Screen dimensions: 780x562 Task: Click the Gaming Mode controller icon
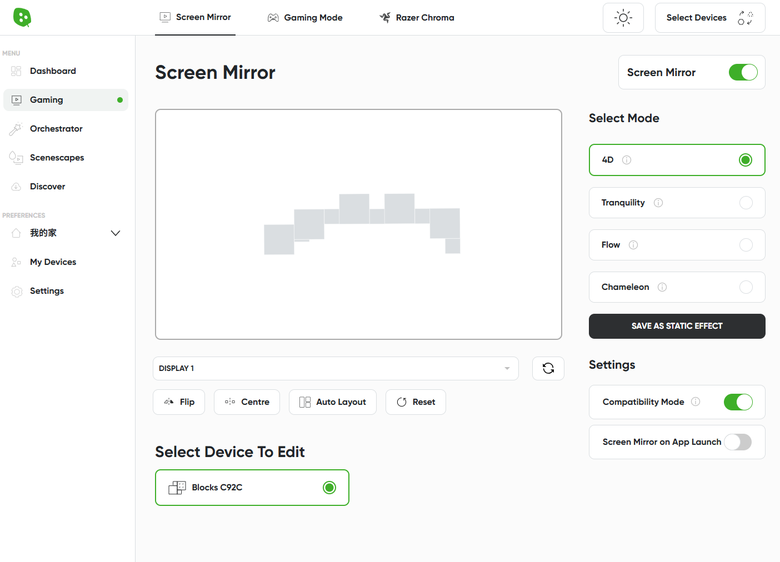[273, 18]
